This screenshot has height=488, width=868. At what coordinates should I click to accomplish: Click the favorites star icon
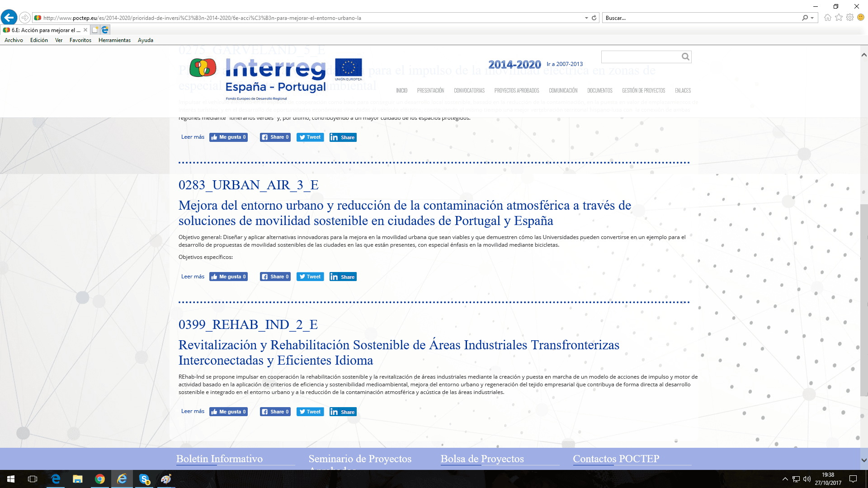click(x=839, y=18)
